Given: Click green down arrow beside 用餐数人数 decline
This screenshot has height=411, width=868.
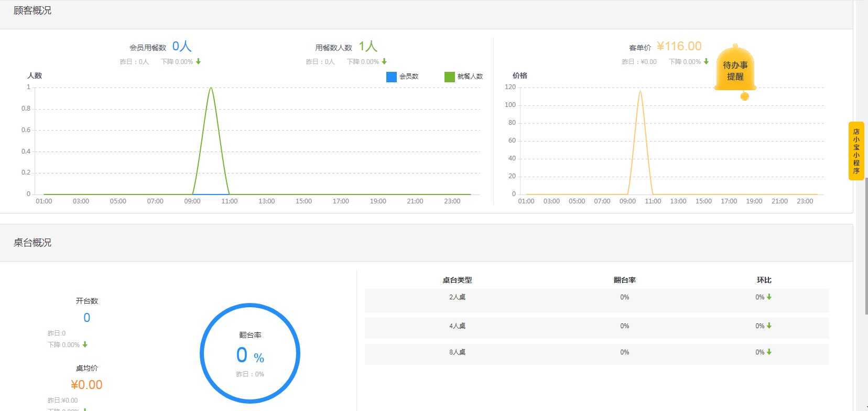Looking at the screenshot, I should tap(384, 62).
